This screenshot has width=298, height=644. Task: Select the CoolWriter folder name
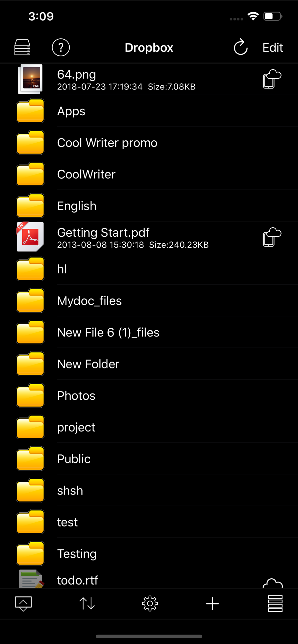click(x=86, y=174)
